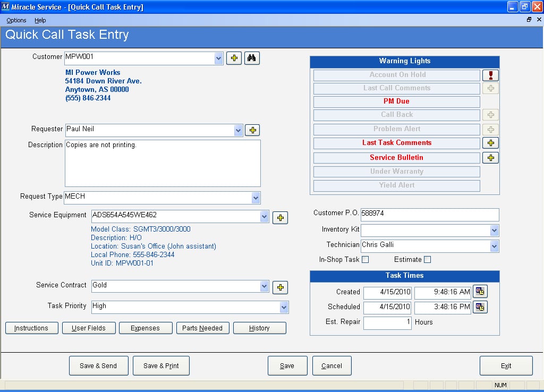Open the Technician dropdown list
544x392 pixels.
click(x=495, y=246)
